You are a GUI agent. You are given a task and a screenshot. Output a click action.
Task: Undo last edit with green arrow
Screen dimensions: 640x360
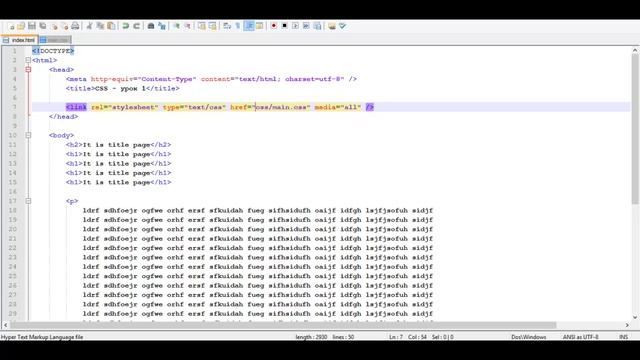126,26
